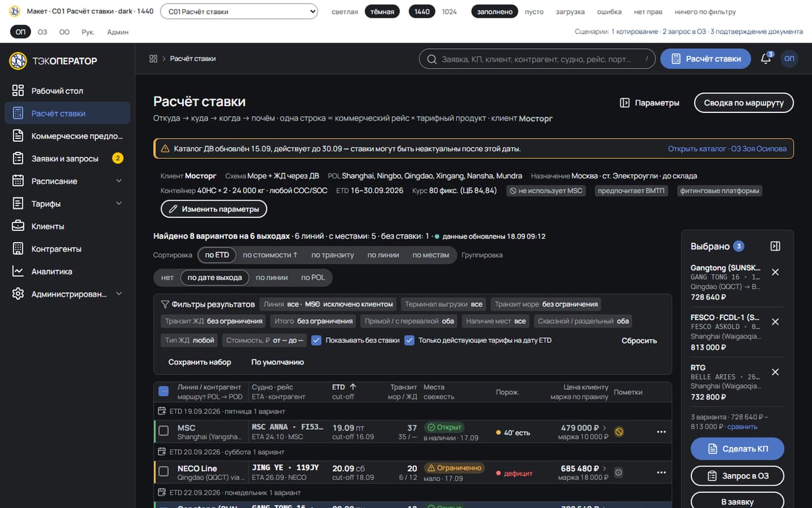Toggle Только действующие тарифы checkbox

pyautogui.click(x=409, y=340)
